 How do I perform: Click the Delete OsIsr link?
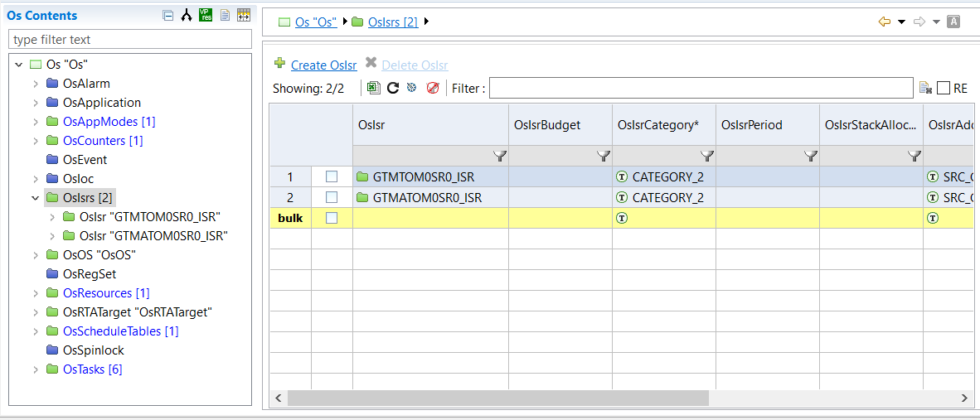415,65
